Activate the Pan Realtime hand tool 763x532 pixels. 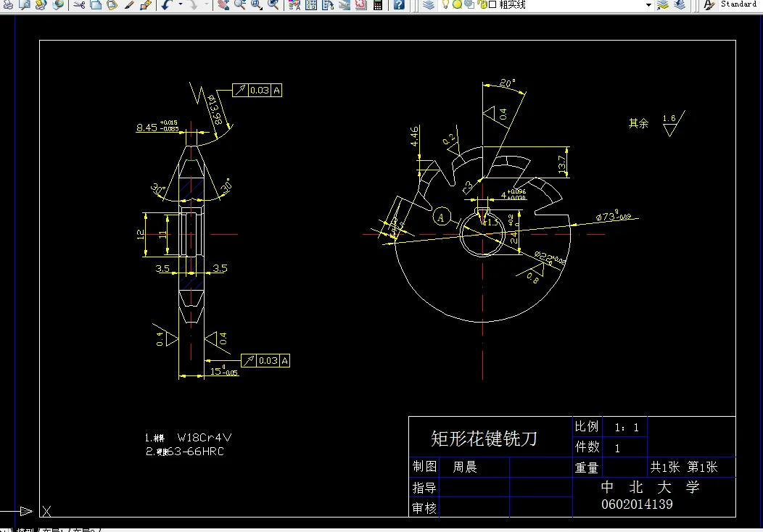coord(223,5)
